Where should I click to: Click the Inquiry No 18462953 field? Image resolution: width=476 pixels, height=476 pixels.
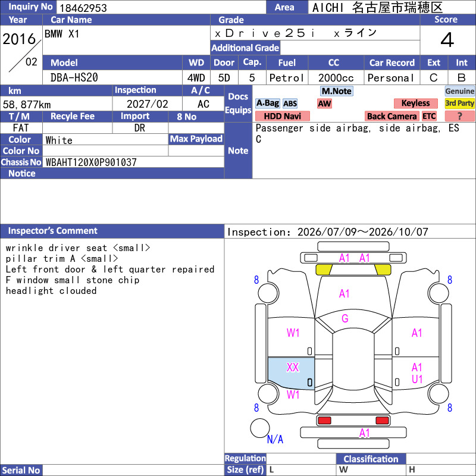(x=161, y=7)
